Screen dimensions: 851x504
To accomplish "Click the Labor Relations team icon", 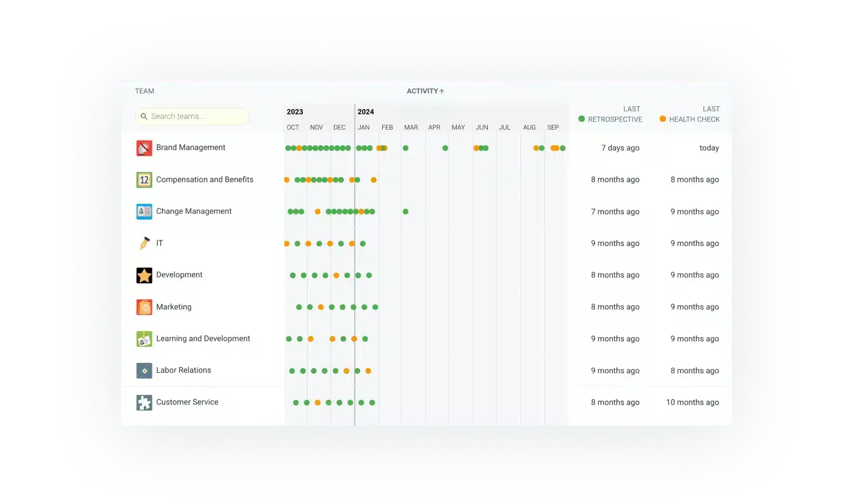I will click(144, 371).
